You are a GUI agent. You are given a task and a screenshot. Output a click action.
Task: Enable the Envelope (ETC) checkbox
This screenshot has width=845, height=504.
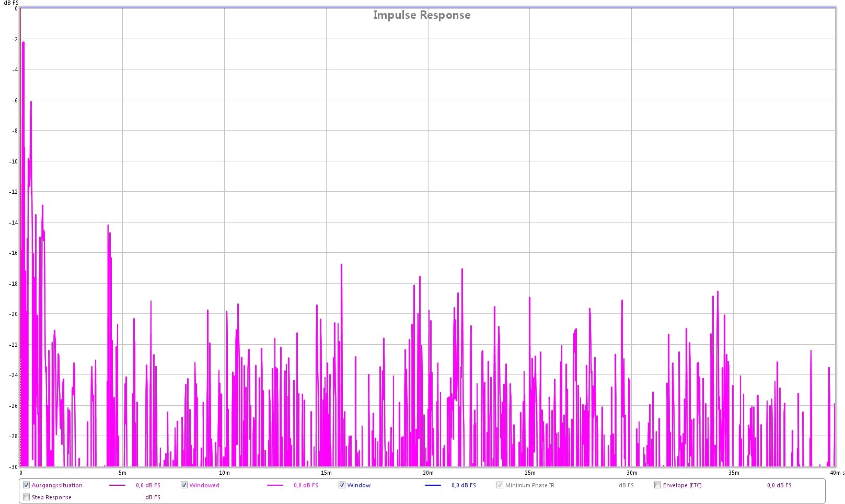pos(658,485)
